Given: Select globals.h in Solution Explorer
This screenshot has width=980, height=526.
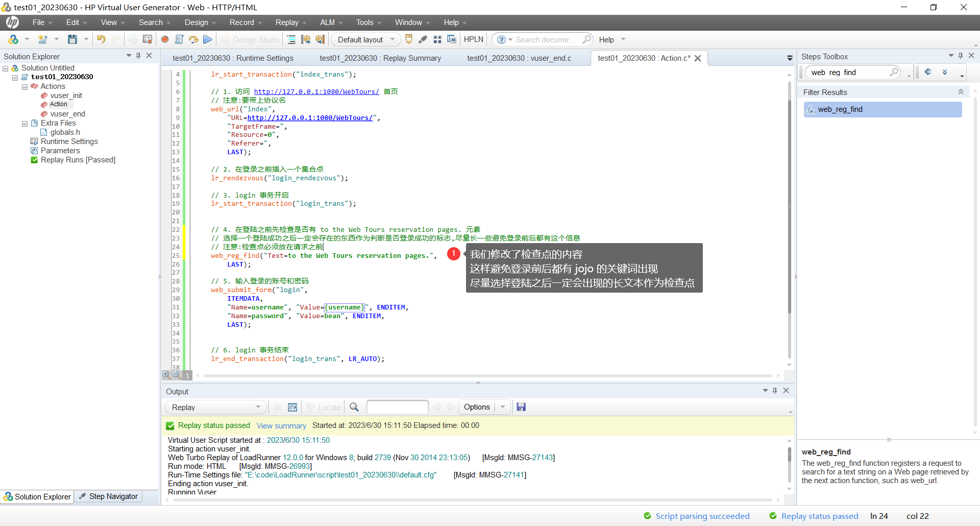Looking at the screenshot, I should 65,132.
